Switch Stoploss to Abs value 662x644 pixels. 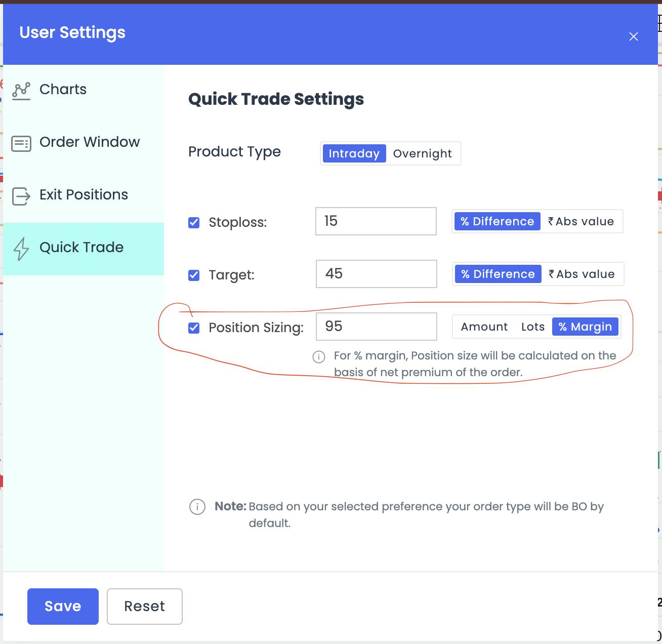coord(581,222)
